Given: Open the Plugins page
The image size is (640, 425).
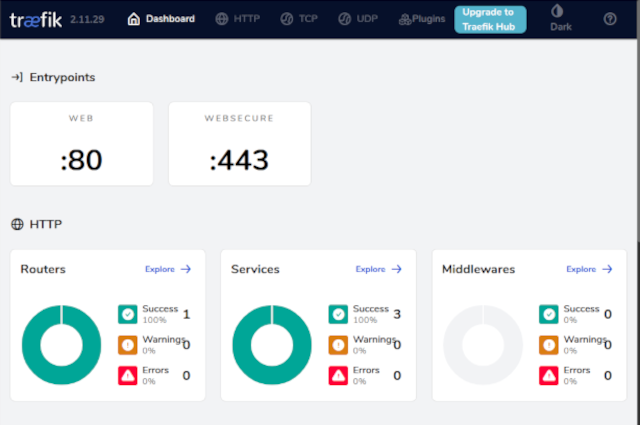Looking at the screenshot, I should pos(421,19).
